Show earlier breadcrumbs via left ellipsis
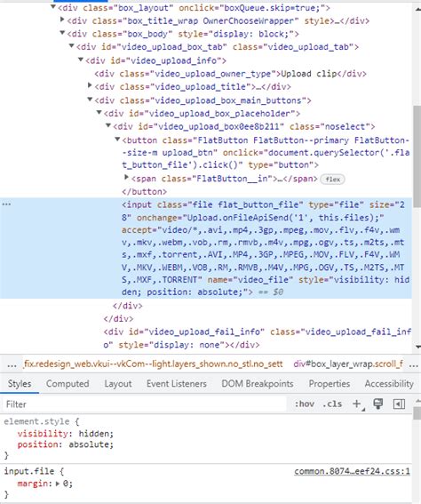421x504 pixels. tap(12, 364)
